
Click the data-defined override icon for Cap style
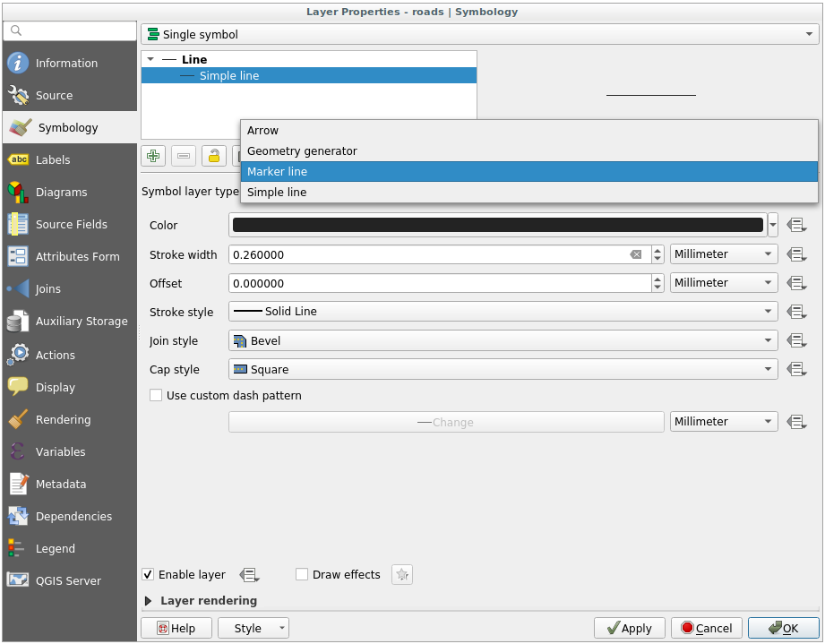click(x=796, y=370)
